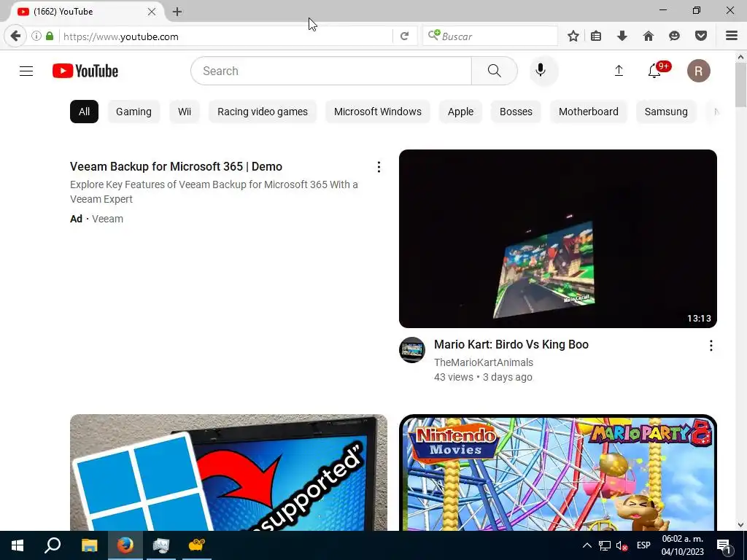Select the Samsung filter chip
The image size is (747, 560).
point(666,112)
